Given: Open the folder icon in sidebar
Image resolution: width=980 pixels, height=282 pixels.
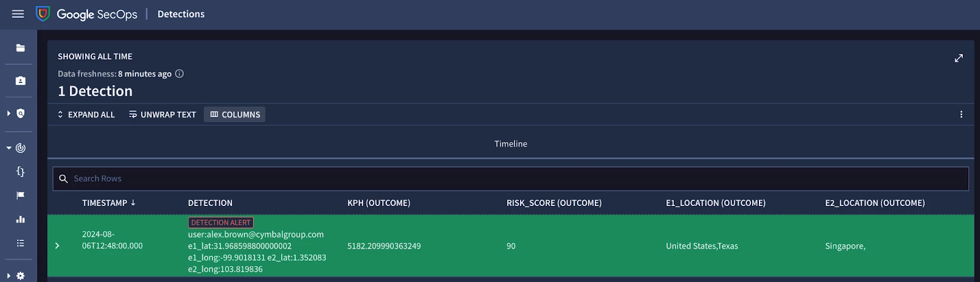Looking at the screenshot, I should (x=20, y=48).
